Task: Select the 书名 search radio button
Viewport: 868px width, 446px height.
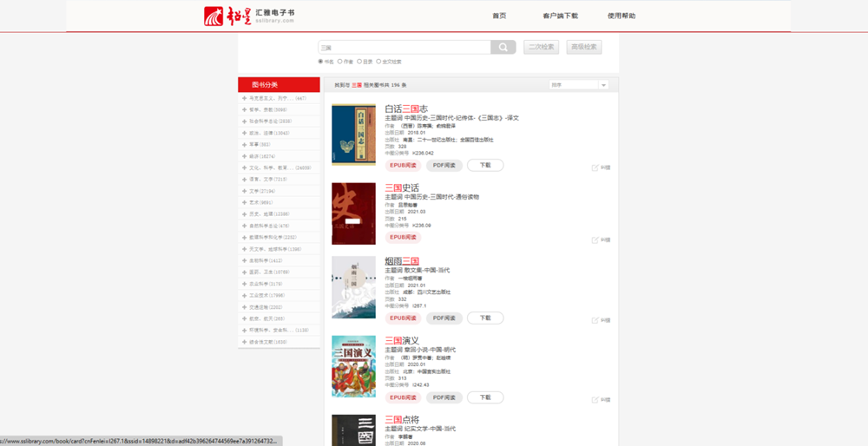Action: pos(320,62)
